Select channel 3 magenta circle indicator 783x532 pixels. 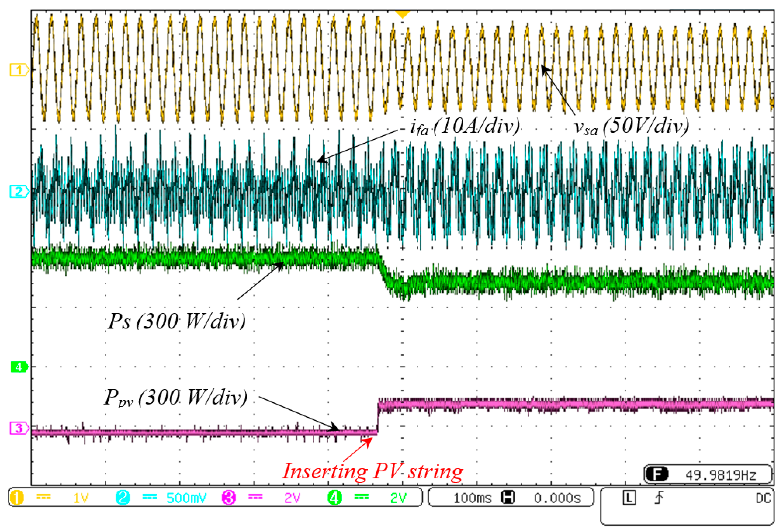point(228,498)
